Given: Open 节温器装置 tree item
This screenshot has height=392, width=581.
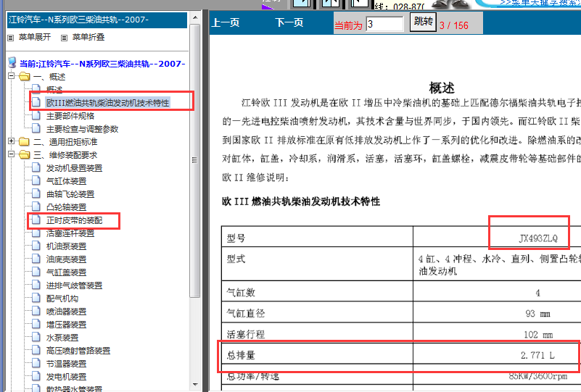Looking at the screenshot, I should tap(66, 364).
